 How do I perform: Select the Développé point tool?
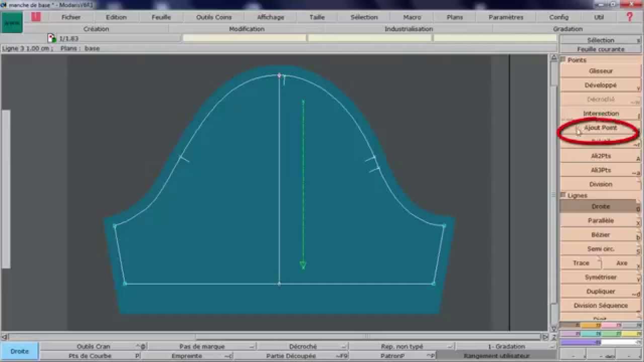tap(601, 85)
